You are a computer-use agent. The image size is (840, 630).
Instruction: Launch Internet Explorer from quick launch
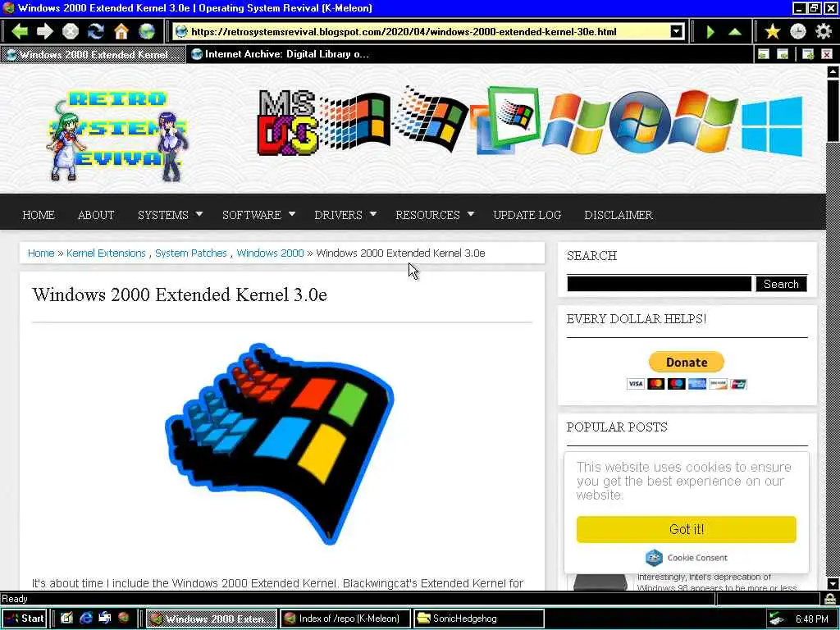click(x=85, y=619)
